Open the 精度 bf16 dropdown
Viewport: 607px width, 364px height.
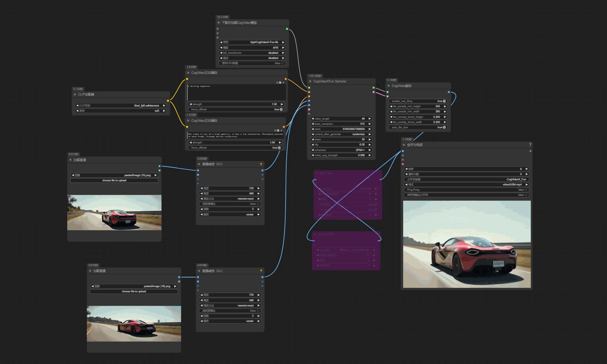252,48
